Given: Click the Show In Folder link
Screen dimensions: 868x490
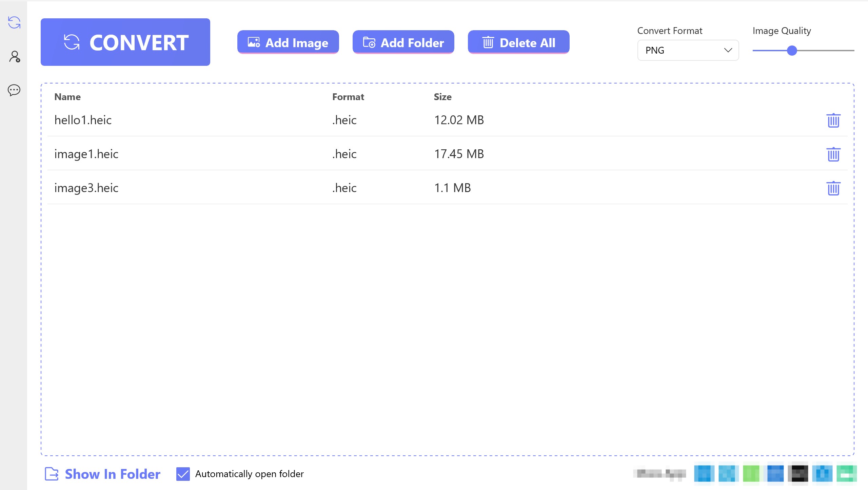Looking at the screenshot, I should [x=112, y=474].
